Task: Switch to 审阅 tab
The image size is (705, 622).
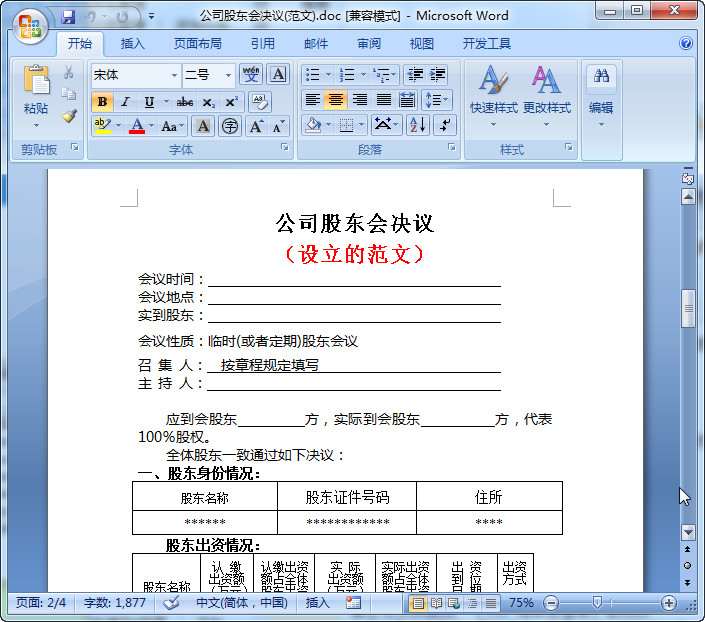Action: pyautogui.click(x=369, y=44)
